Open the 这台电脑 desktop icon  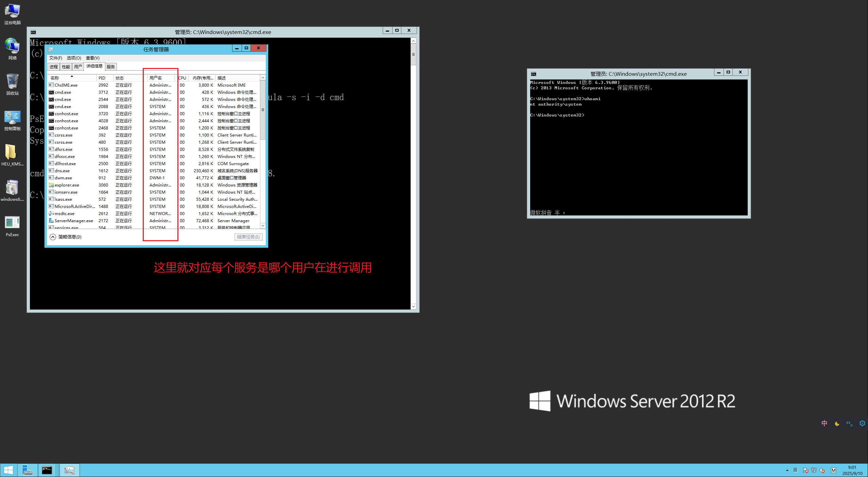[12, 11]
